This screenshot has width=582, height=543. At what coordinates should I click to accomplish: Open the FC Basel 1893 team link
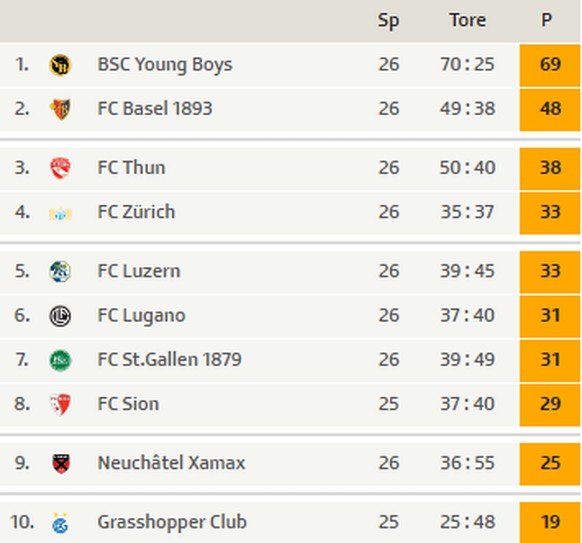155,109
